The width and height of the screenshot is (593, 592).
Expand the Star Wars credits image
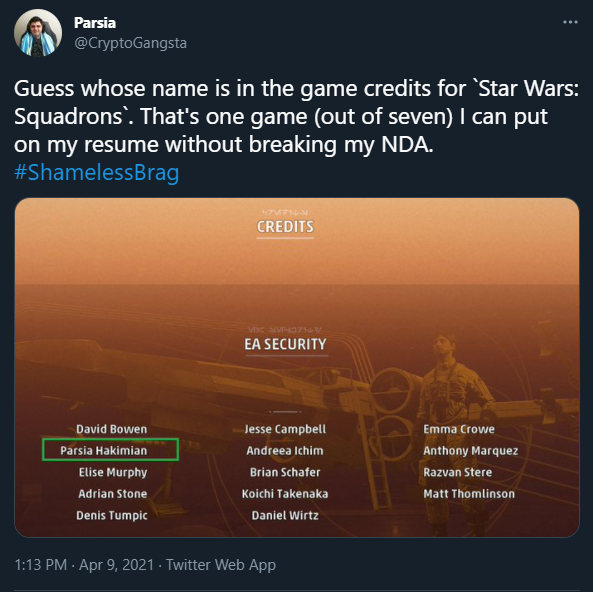(297, 367)
